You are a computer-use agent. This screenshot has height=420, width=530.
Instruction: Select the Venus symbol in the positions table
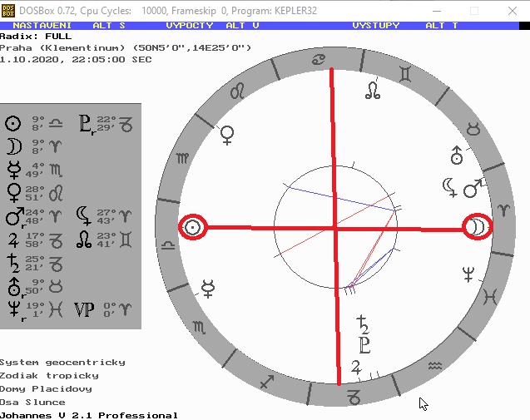[x=14, y=193]
